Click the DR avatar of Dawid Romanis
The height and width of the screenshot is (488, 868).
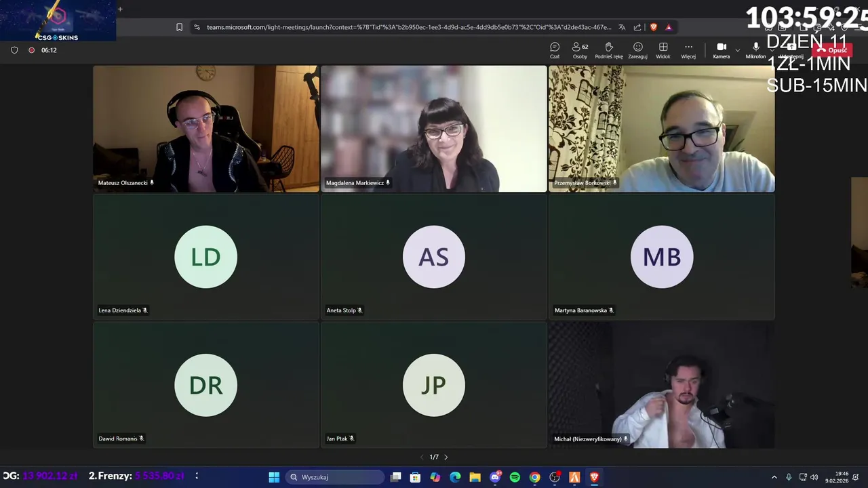click(205, 385)
